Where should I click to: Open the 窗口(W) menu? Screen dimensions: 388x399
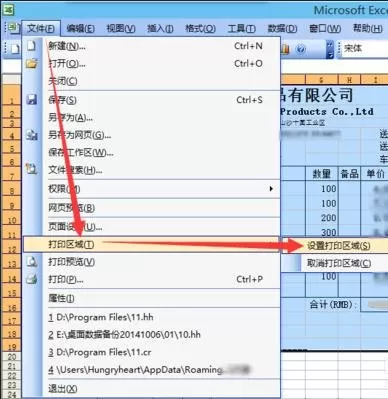[x=325, y=29]
